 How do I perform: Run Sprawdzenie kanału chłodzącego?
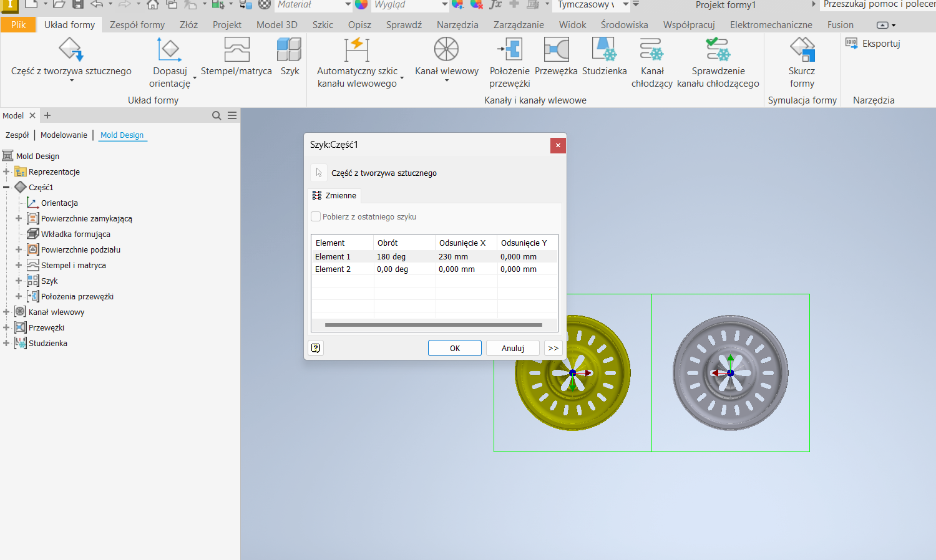(718, 62)
